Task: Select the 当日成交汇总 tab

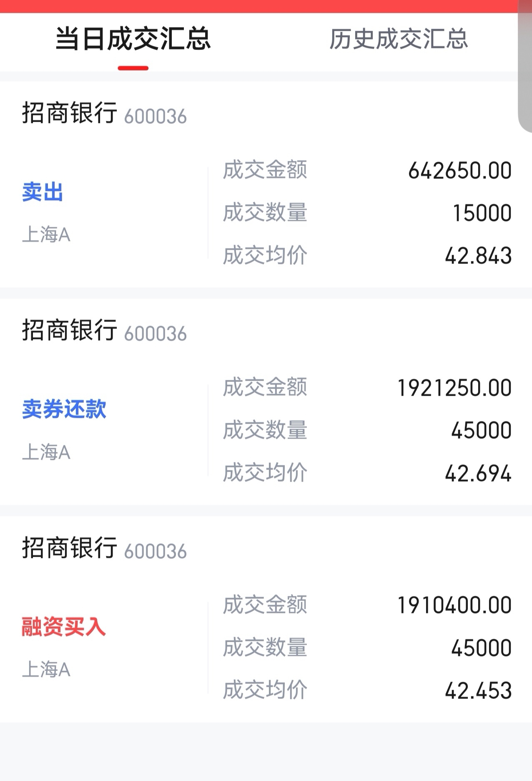Action: click(x=133, y=39)
